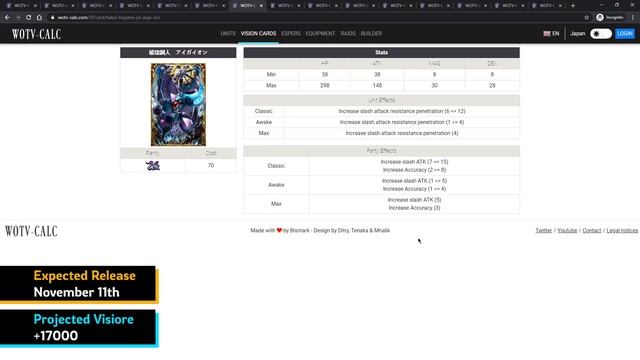Click the party limited icon

pyautogui.click(x=153, y=165)
